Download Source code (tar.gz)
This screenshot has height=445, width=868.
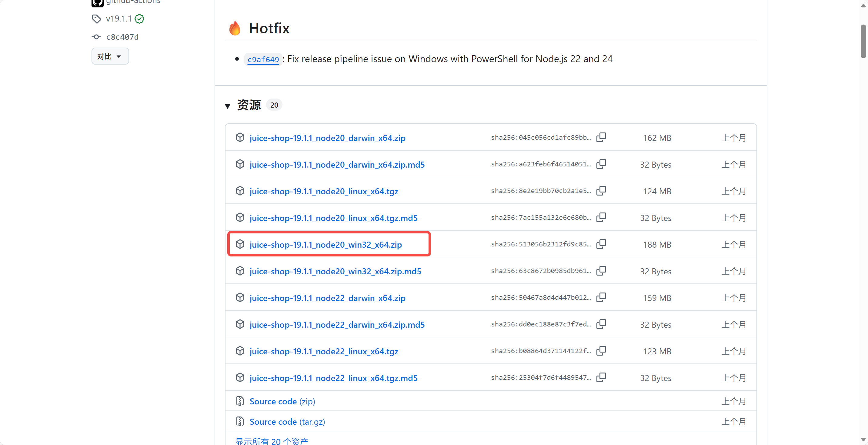(287, 421)
